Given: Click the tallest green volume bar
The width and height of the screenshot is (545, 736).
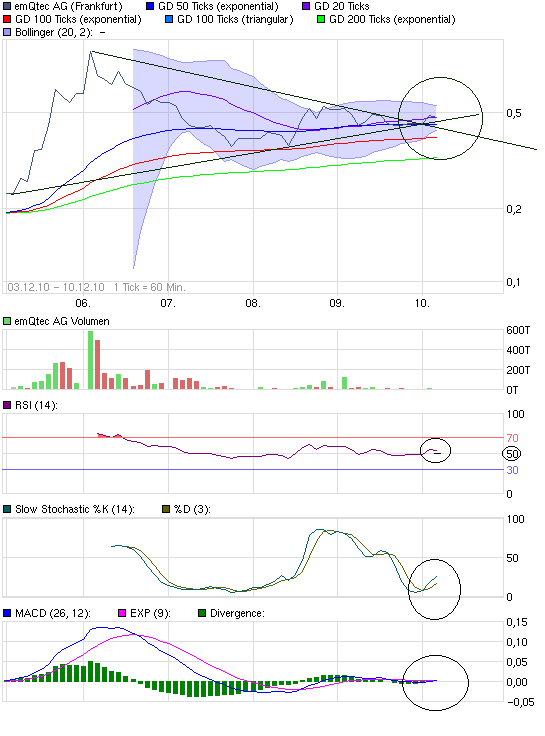Looking at the screenshot, I should click(x=91, y=360).
